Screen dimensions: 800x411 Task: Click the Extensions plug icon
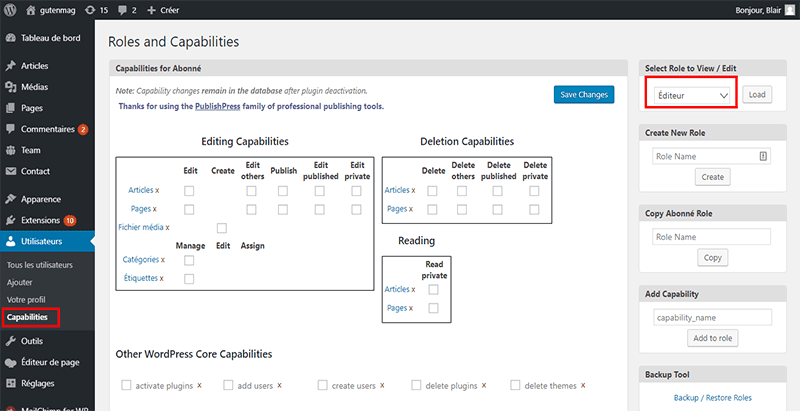click(11, 220)
